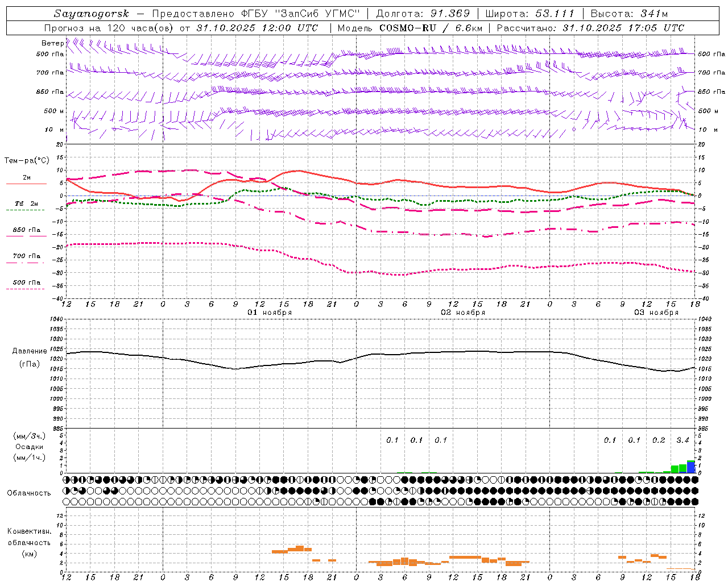Image resolution: width=728 pixels, height=582 pixels.
Task: Click the '0.2' precipitation value
Action: click(659, 440)
